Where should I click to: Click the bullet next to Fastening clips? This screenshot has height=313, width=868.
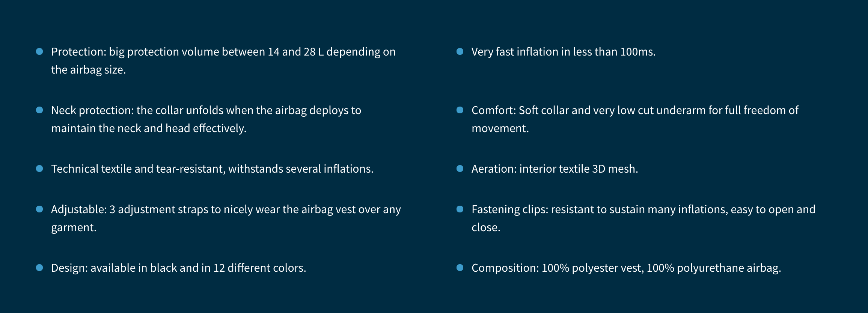460,209
